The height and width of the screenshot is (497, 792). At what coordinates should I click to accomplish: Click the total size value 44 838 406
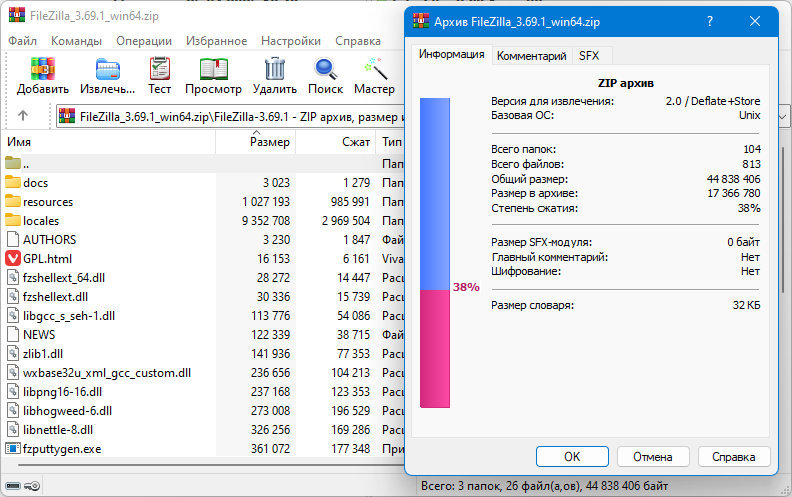tap(733, 179)
